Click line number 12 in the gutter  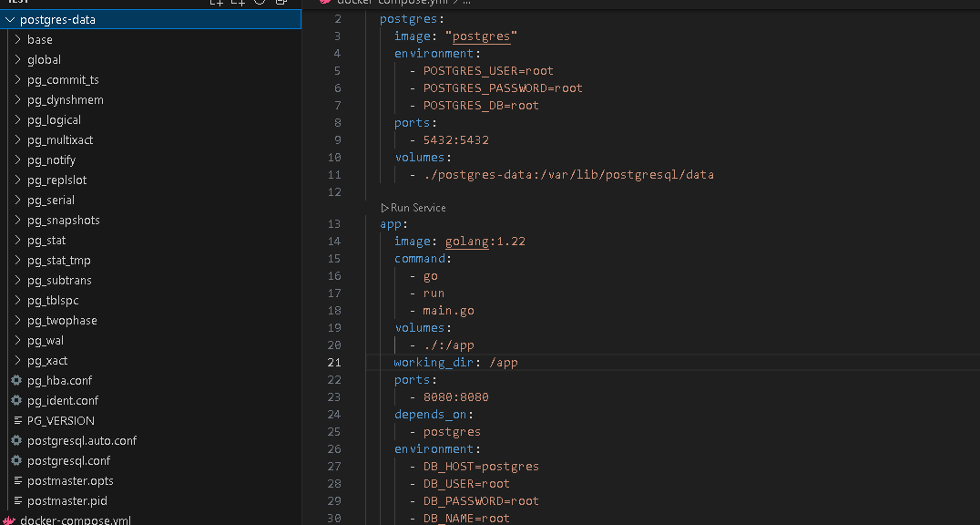click(334, 192)
